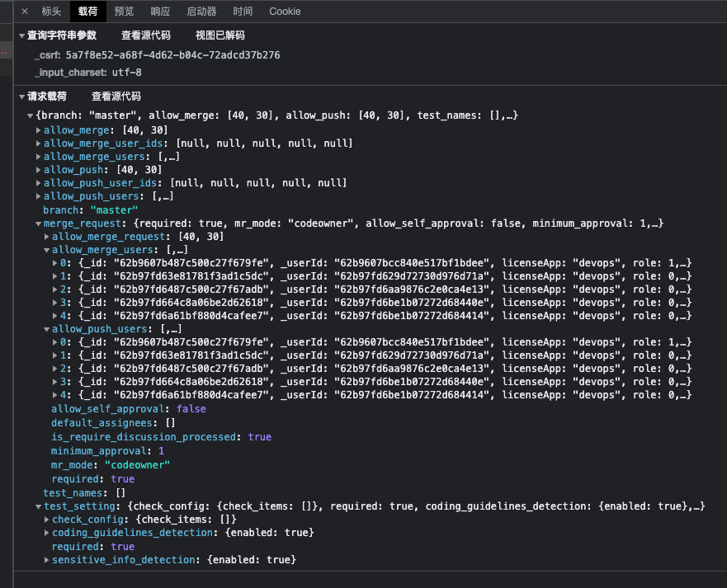The height and width of the screenshot is (588, 727).
Task: Select the _csrf token value
Action: click(172, 55)
